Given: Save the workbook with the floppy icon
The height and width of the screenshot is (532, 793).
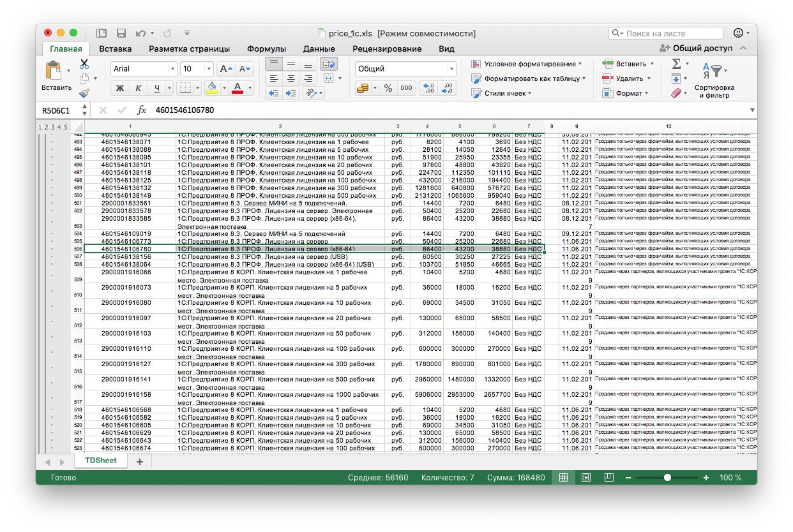Looking at the screenshot, I should (121, 33).
